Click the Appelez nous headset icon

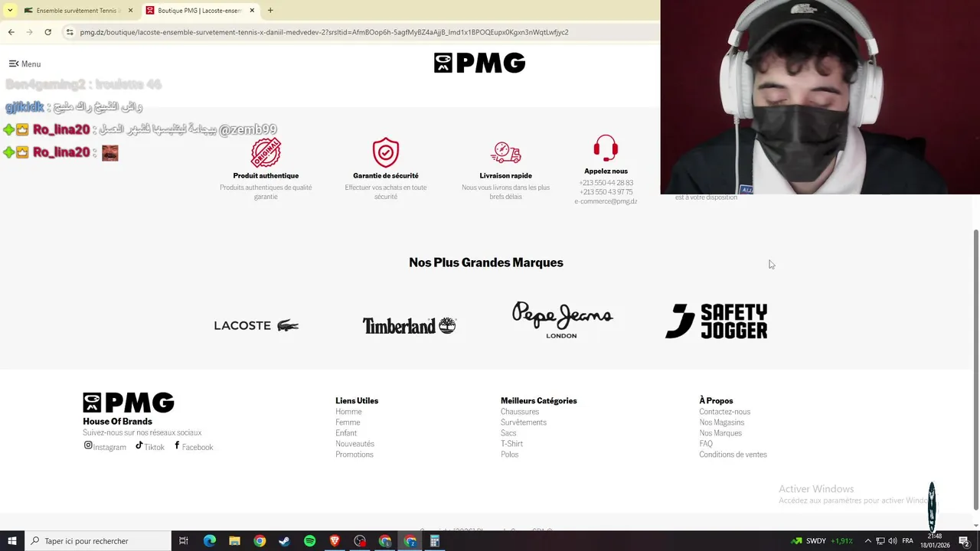tap(606, 148)
